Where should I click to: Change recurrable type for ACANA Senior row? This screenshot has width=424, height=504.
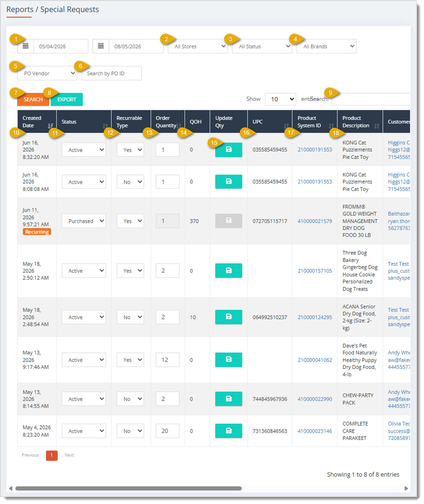click(x=130, y=317)
